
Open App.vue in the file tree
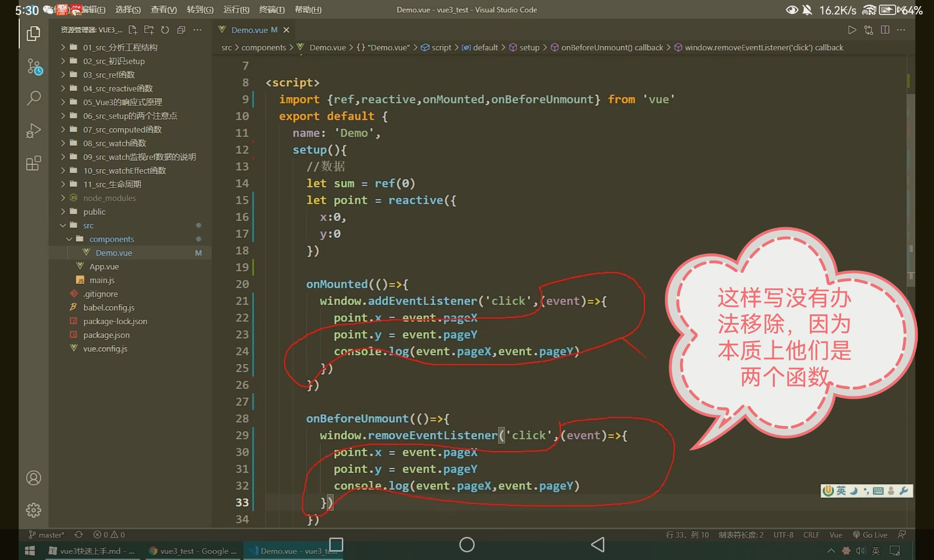[104, 266]
